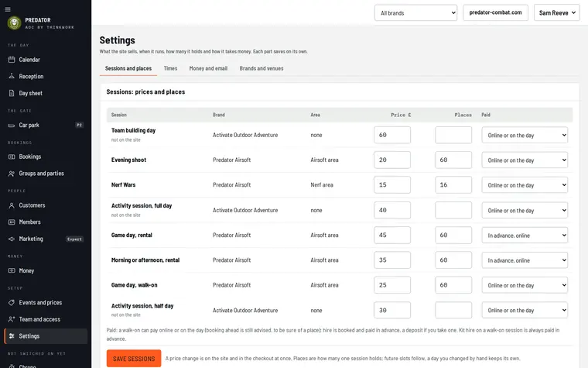The image size is (588, 368).
Task: Open Events and prices via tag icon
Action: (x=12, y=302)
